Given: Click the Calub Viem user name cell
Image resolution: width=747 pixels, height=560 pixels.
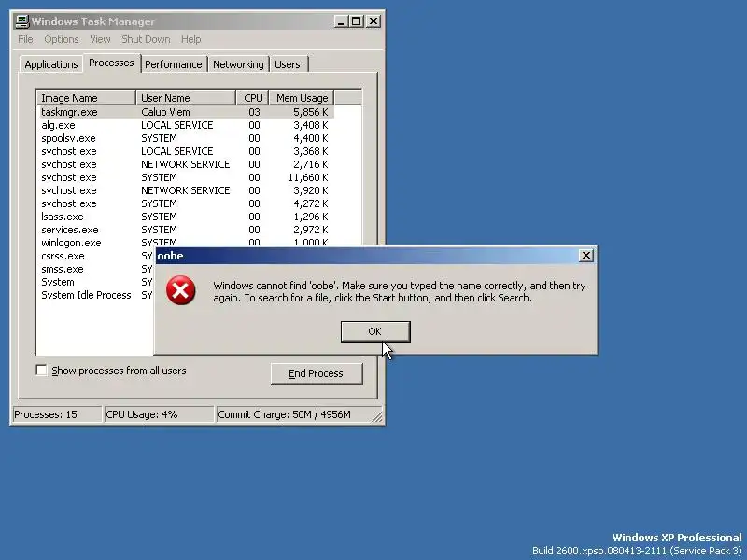Looking at the screenshot, I should coord(165,112).
